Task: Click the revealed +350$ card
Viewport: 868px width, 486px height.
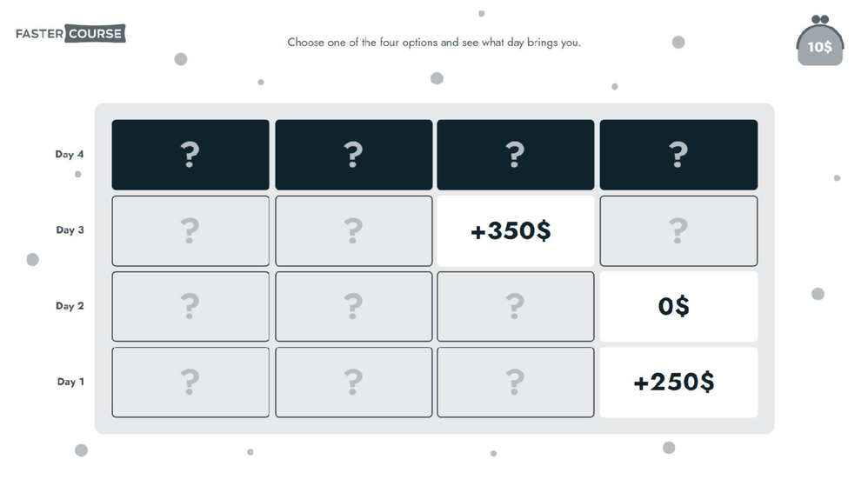Action: 515,230
